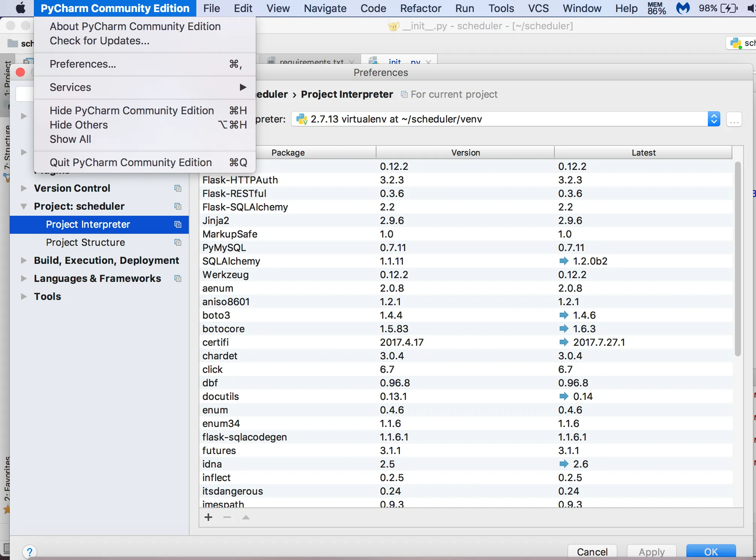The width and height of the screenshot is (756, 560).
Task: Click the interpreter ellipsis settings button
Action: point(734,120)
